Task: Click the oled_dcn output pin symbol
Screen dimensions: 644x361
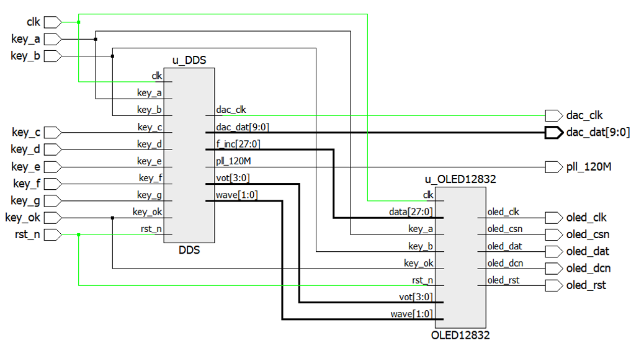Action: coord(553,269)
